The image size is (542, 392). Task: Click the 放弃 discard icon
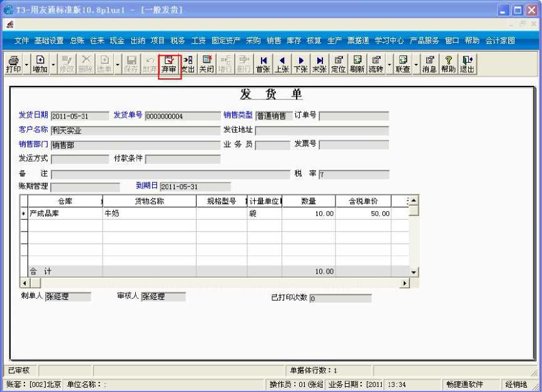150,64
